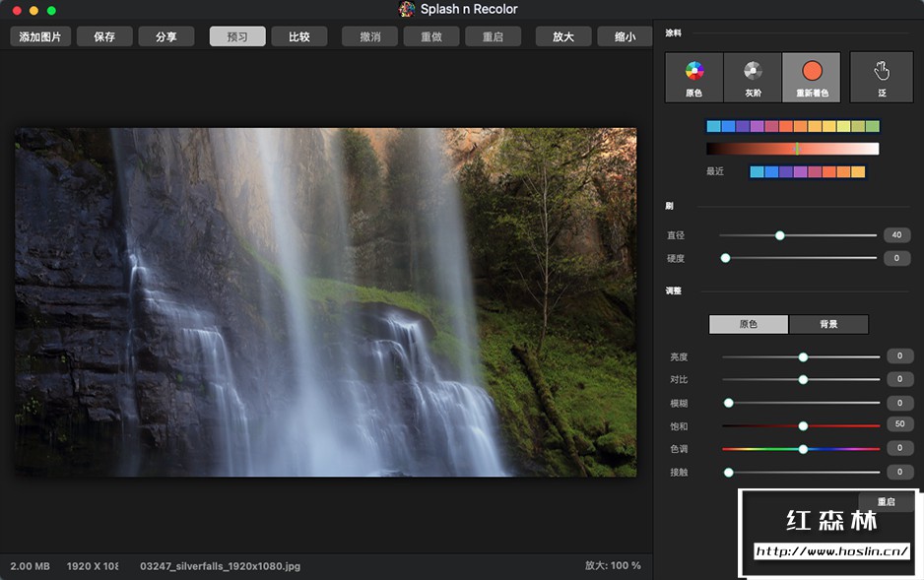Click the 添加图片 add image button
This screenshot has width=924, height=580.
pos(40,36)
